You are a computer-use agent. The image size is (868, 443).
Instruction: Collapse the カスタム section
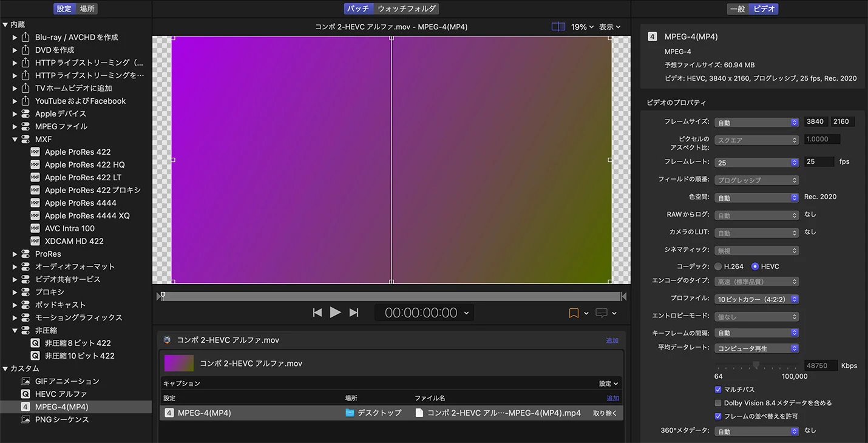coord(5,368)
